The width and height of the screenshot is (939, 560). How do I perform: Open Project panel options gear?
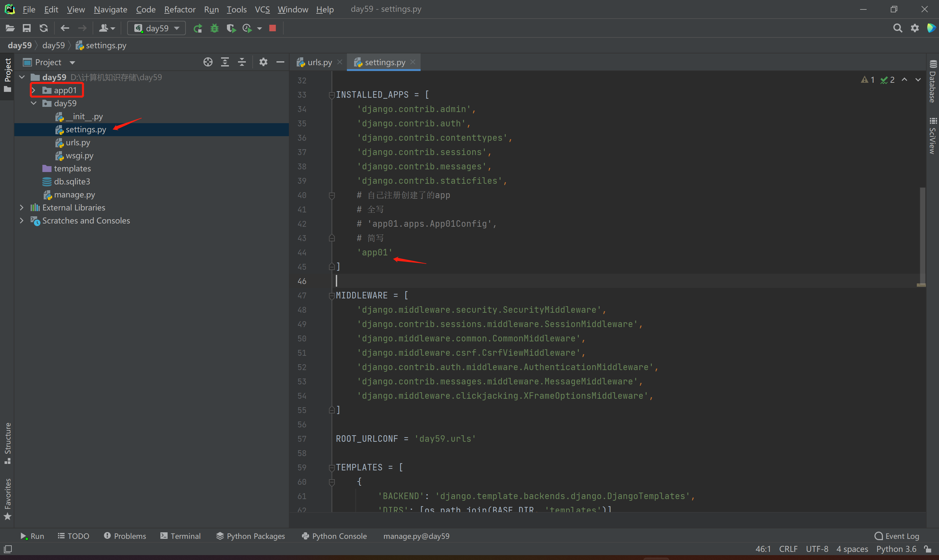tap(263, 62)
